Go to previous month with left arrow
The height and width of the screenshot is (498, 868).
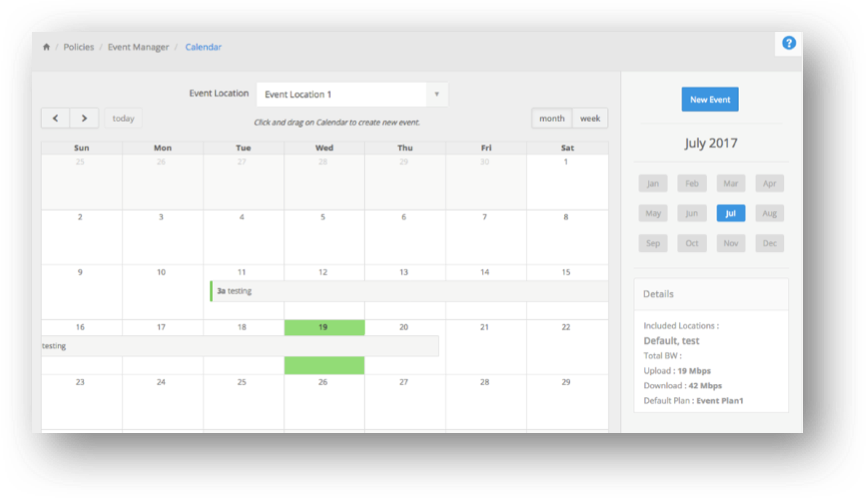55,118
